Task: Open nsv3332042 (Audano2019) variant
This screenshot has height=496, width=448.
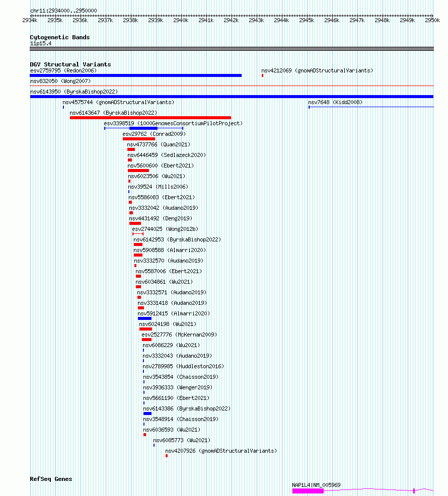Action: click(164, 208)
